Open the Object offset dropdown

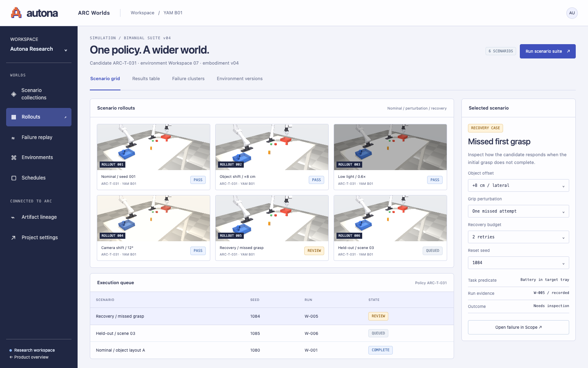coord(518,186)
